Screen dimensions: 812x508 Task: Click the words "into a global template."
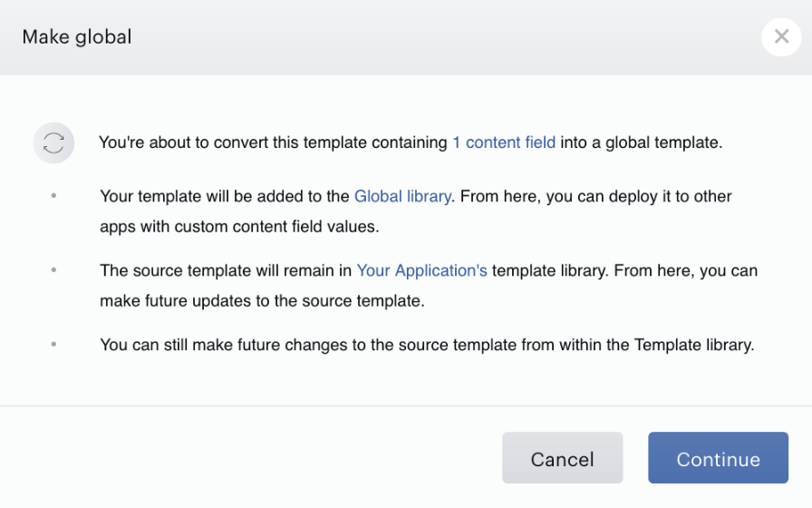pos(641,142)
